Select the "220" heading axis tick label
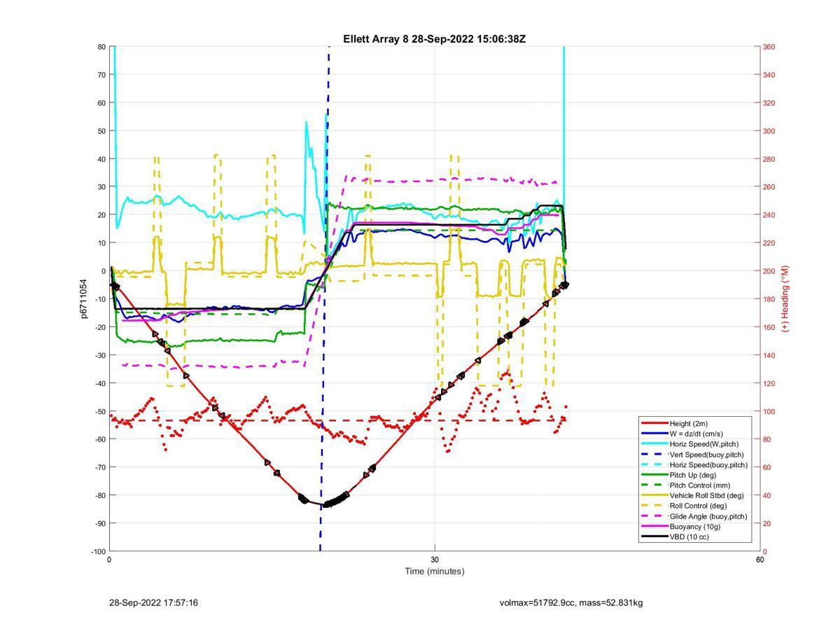840x620 pixels. click(x=769, y=243)
